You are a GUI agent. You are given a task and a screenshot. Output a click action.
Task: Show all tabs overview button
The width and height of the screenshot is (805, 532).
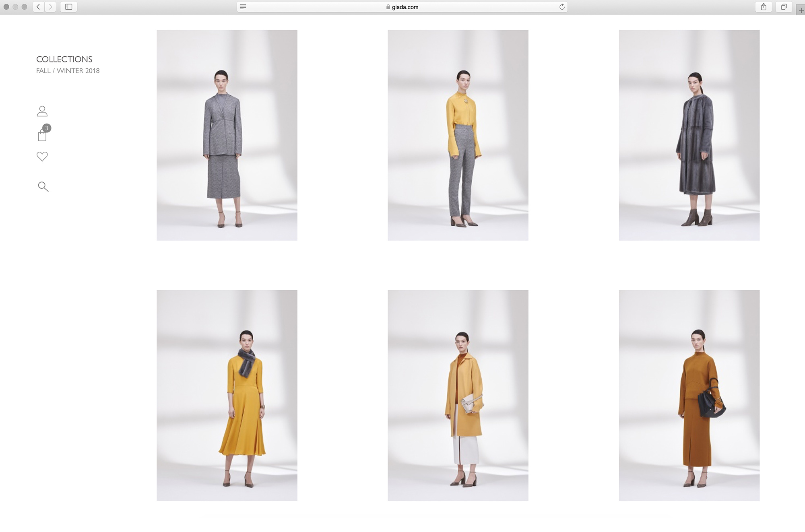point(784,7)
